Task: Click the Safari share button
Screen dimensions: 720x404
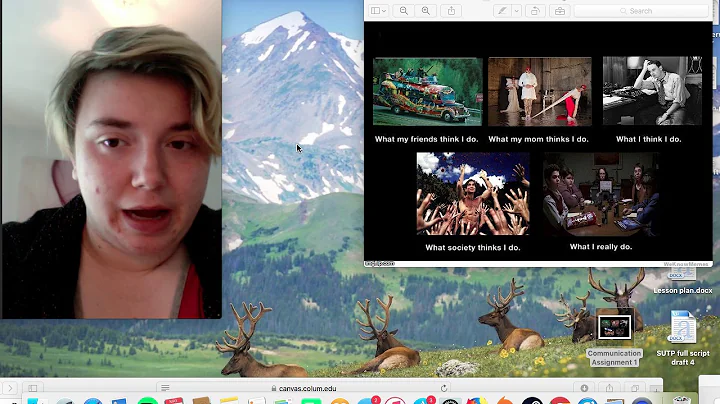Action: click(609, 388)
